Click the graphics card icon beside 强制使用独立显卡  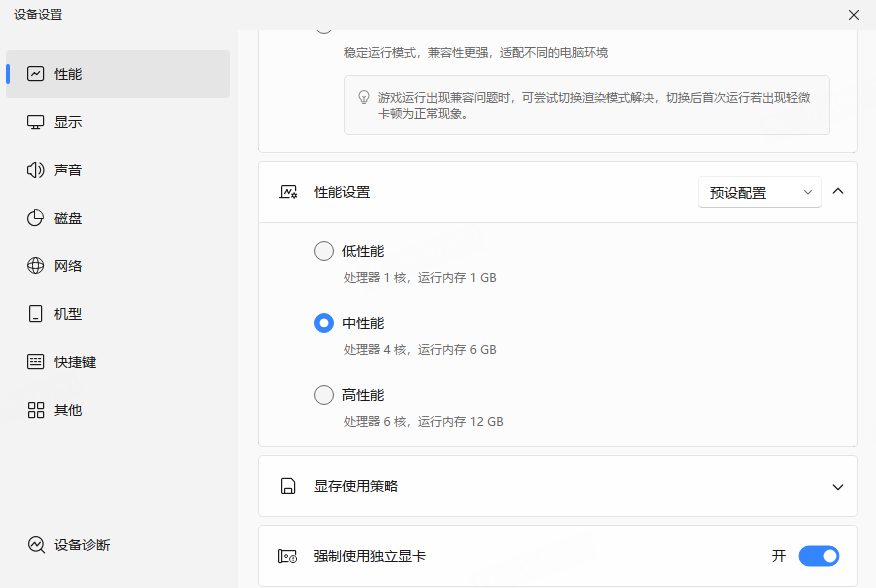(x=288, y=556)
